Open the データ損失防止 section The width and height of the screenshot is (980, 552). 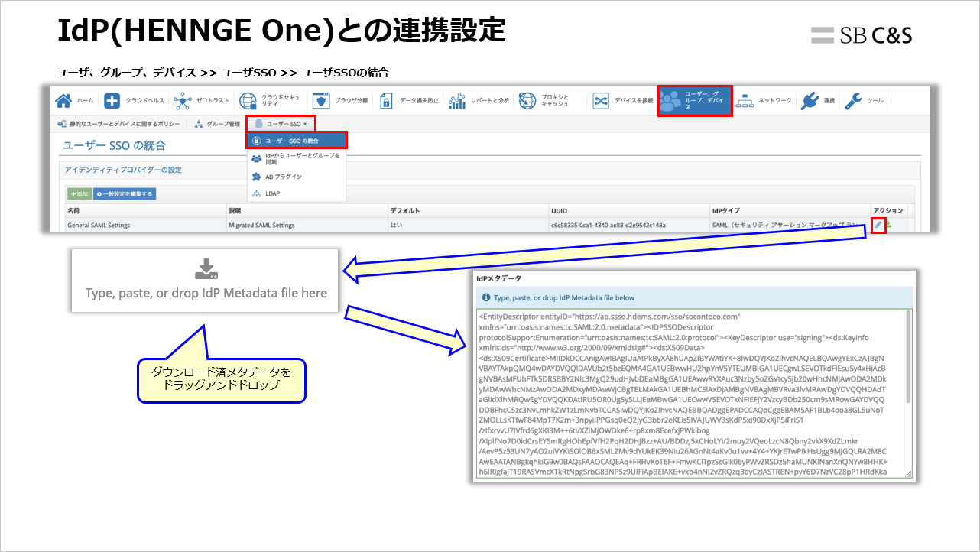pos(409,101)
